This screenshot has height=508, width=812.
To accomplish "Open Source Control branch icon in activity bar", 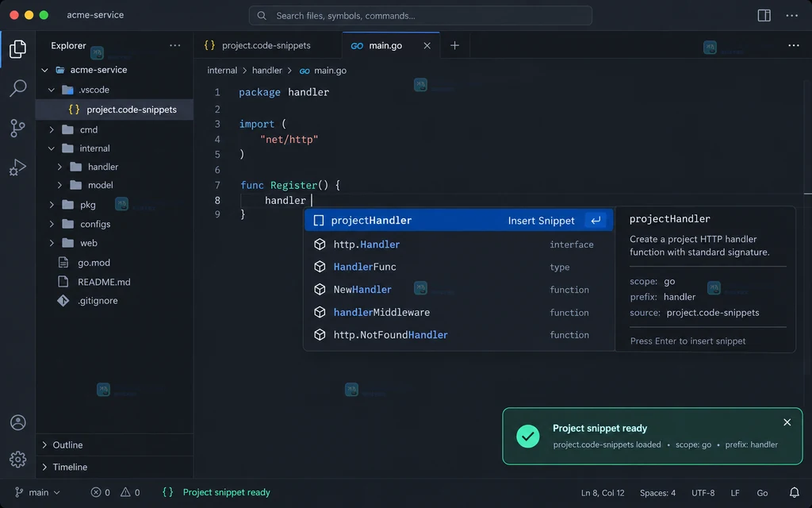I will point(17,128).
